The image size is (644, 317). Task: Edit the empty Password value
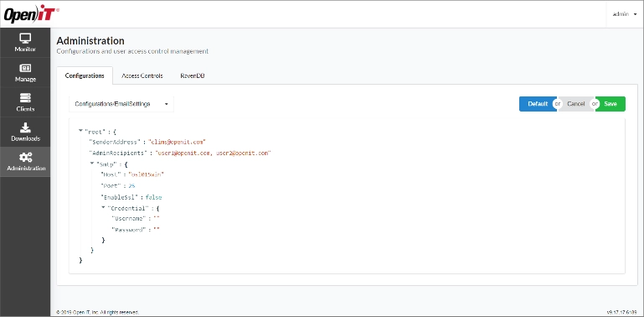click(x=156, y=230)
